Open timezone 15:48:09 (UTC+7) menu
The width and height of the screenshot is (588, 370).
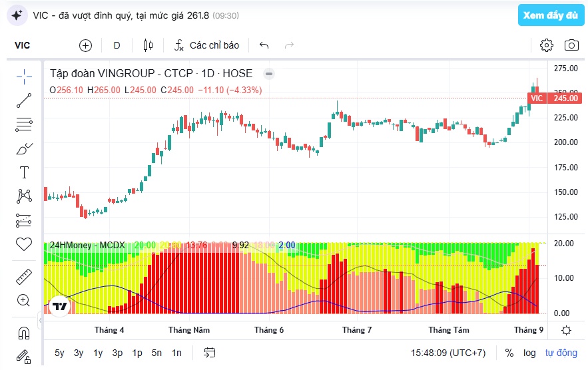pyautogui.click(x=448, y=353)
